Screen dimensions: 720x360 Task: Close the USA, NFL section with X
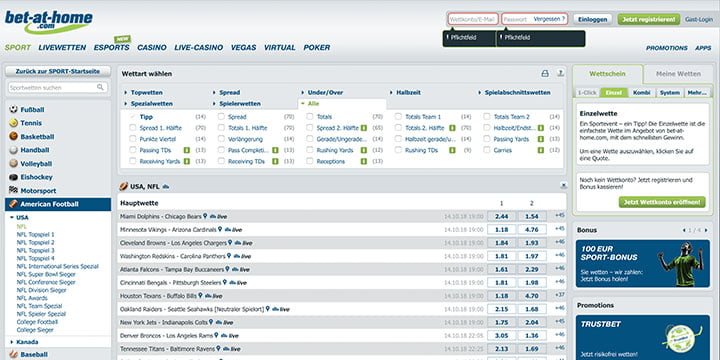563,185
